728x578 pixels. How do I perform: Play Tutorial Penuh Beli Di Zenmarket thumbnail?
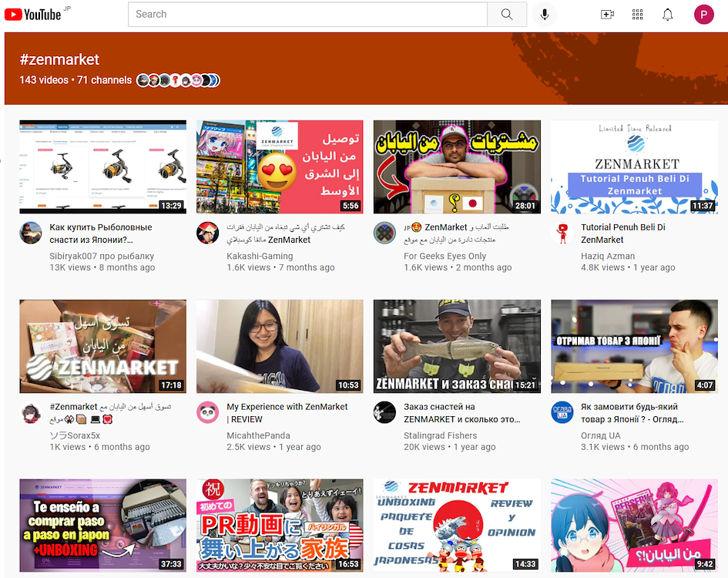pos(634,166)
